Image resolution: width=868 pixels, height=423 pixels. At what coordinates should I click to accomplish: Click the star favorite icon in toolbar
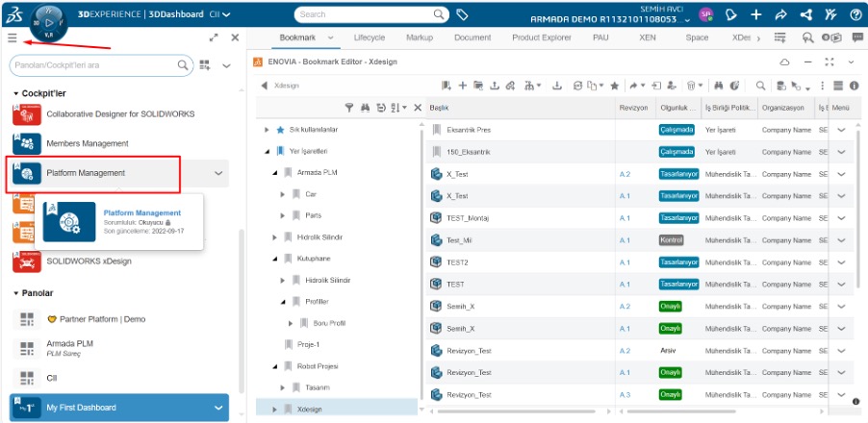pos(614,86)
